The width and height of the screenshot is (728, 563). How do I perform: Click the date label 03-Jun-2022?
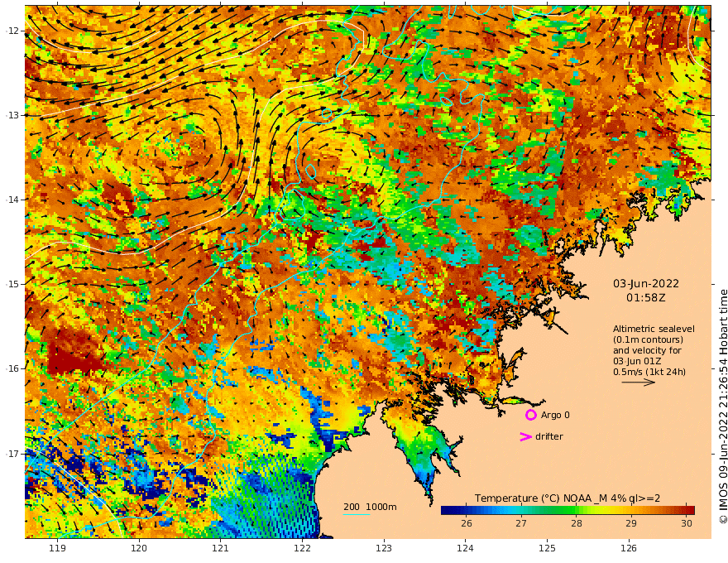pyautogui.click(x=646, y=283)
